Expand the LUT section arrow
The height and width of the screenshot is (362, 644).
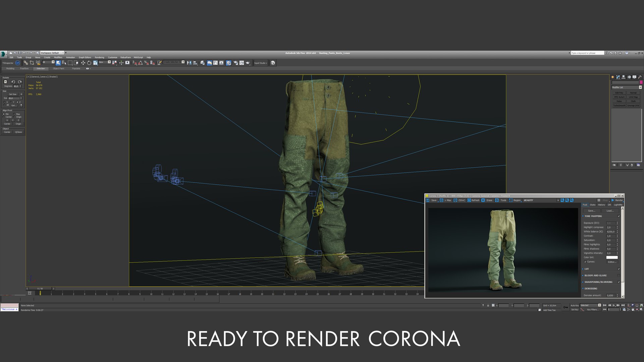tap(583, 269)
